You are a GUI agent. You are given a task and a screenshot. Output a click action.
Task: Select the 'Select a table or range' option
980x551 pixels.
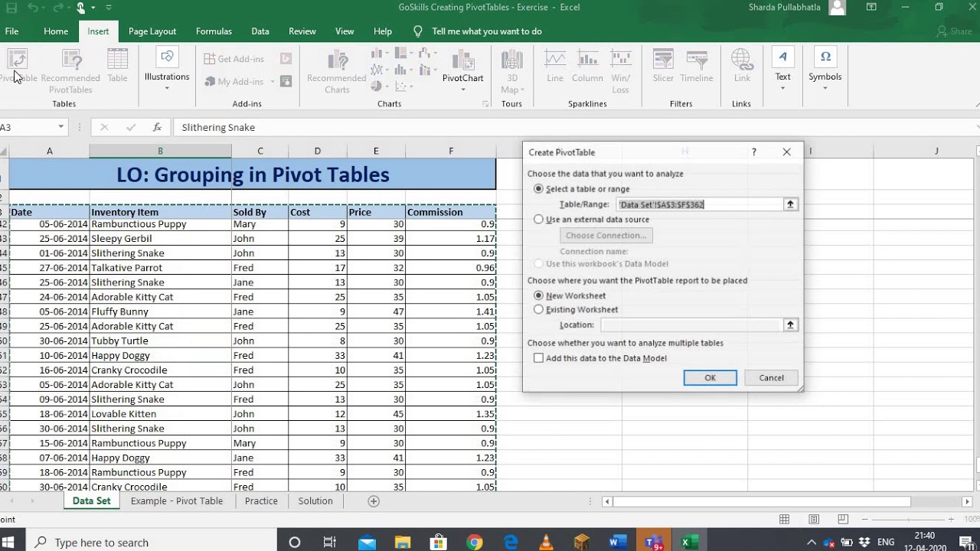[x=538, y=189]
